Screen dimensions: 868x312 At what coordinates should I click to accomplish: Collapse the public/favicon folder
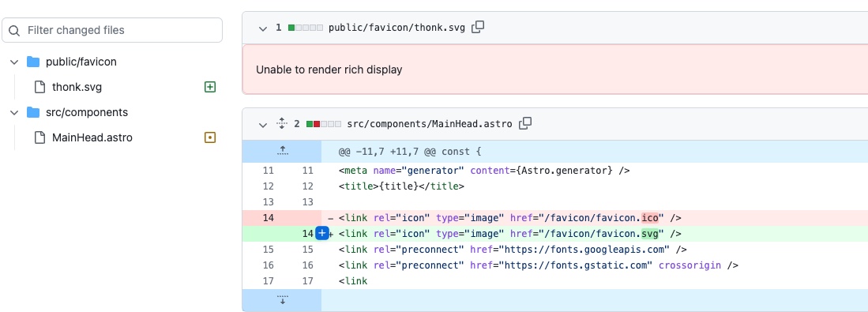pyautogui.click(x=14, y=62)
